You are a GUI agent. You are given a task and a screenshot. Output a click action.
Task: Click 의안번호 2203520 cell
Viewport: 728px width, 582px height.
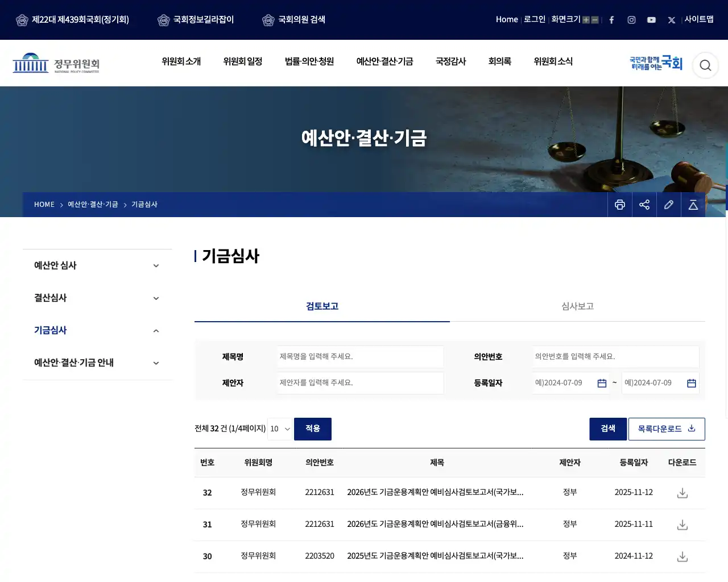coord(320,556)
